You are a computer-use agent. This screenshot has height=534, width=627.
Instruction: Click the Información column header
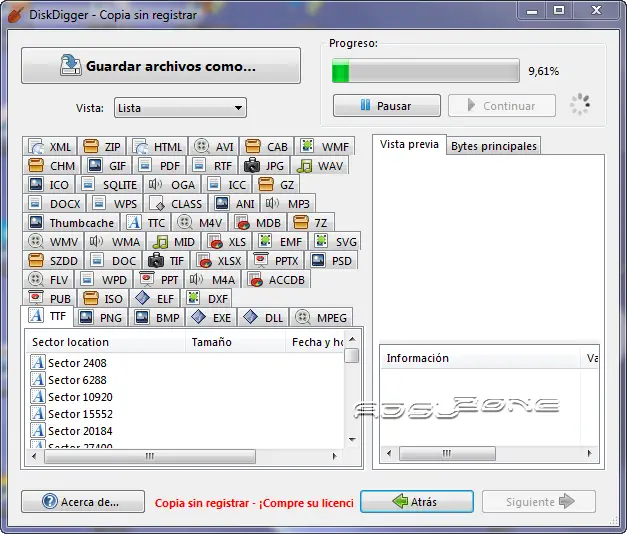click(480, 358)
